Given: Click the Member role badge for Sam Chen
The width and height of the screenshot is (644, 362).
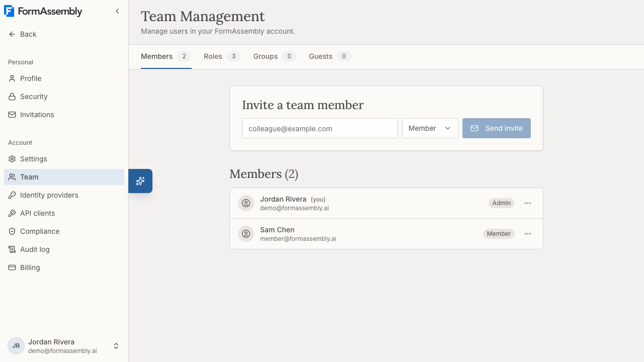Looking at the screenshot, I should [x=499, y=234].
